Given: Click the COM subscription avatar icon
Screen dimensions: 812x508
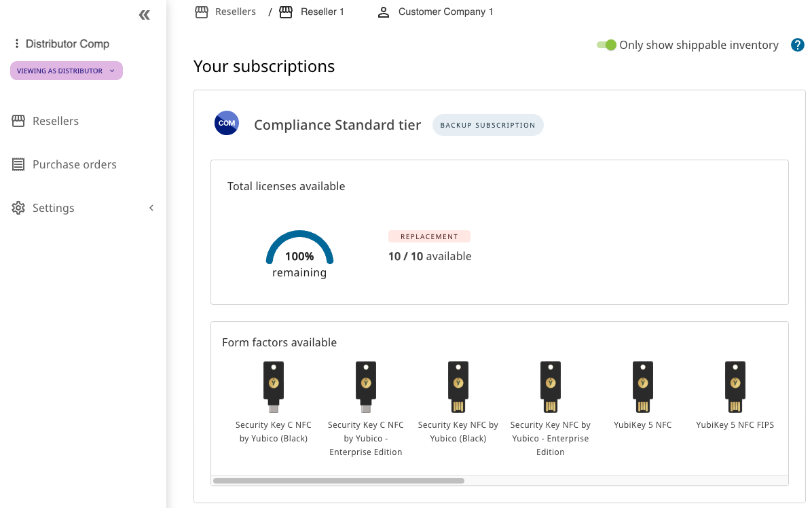Looking at the screenshot, I should pyautogui.click(x=227, y=123).
